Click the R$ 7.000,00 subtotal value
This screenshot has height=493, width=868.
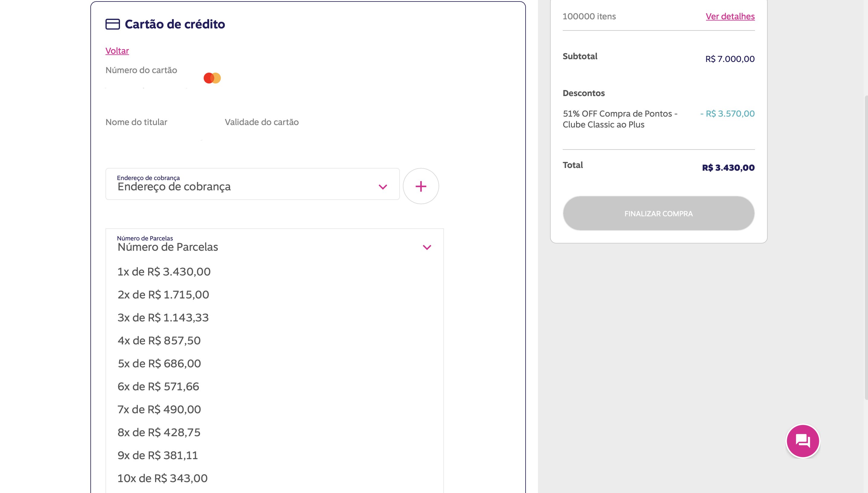coord(730,59)
